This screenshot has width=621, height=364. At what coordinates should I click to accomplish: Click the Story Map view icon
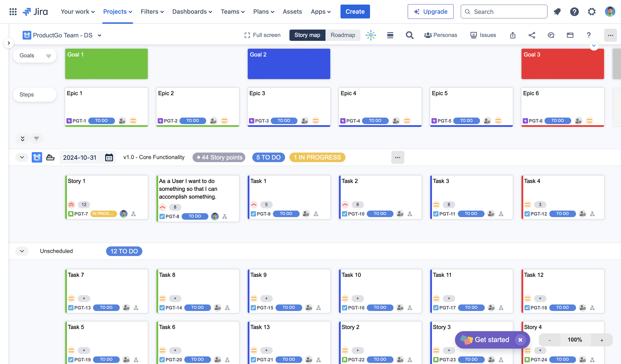307,35
